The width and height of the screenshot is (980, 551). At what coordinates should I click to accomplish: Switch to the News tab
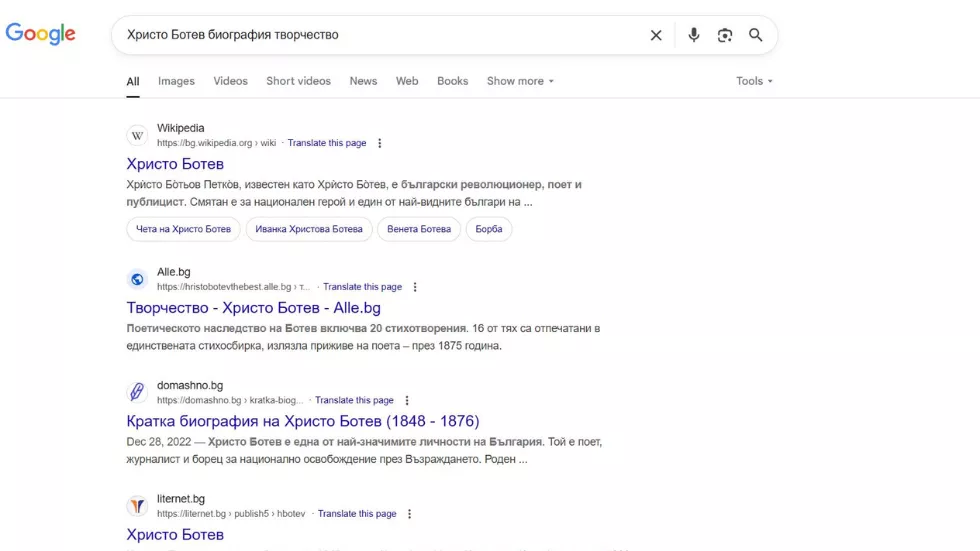363,81
